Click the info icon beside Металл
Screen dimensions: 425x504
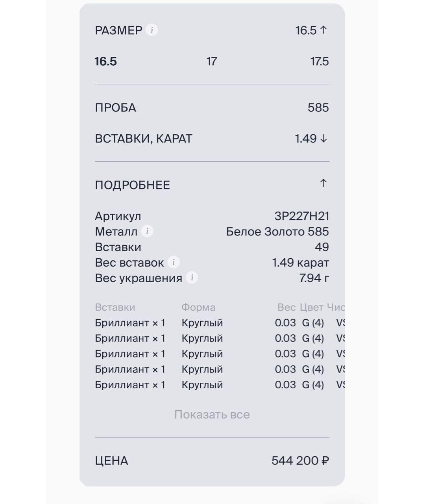[147, 231]
